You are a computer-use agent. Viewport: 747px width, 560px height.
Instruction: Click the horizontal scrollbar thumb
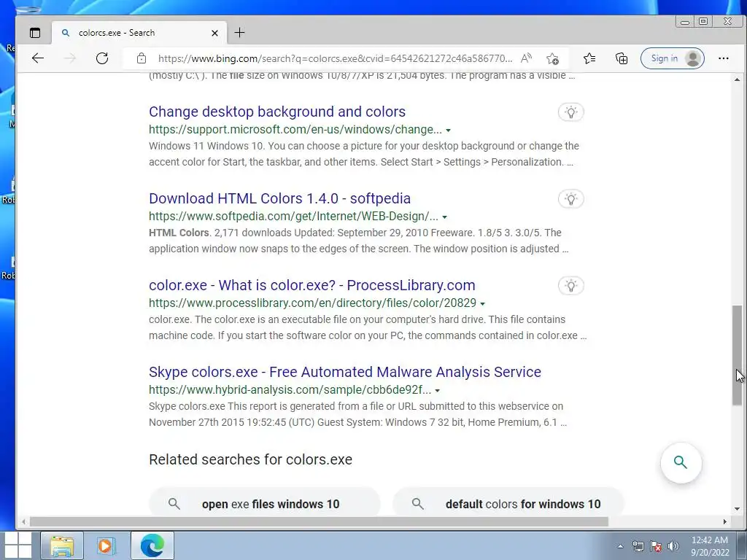click(319, 522)
